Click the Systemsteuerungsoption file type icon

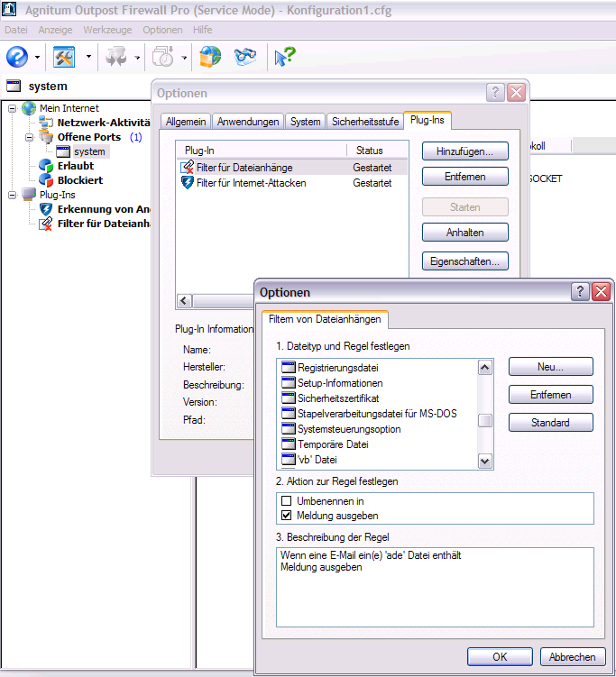pyautogui.click(x=288, y=429)
